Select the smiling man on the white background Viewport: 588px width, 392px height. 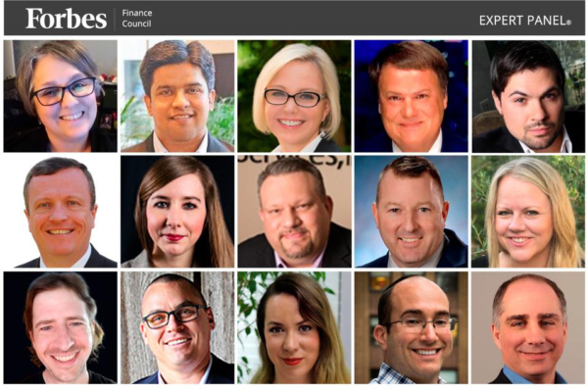[61, 212]
